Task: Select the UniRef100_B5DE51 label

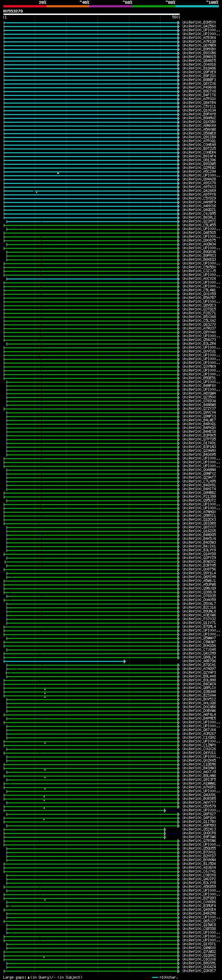Action: pos(199,378)
